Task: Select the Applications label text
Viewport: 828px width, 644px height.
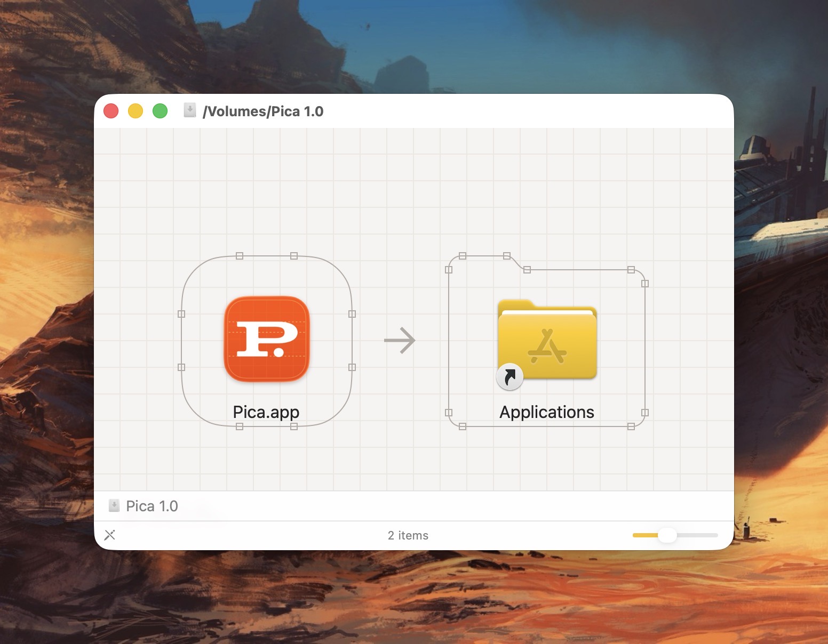Action: click(x=546, y=412)
